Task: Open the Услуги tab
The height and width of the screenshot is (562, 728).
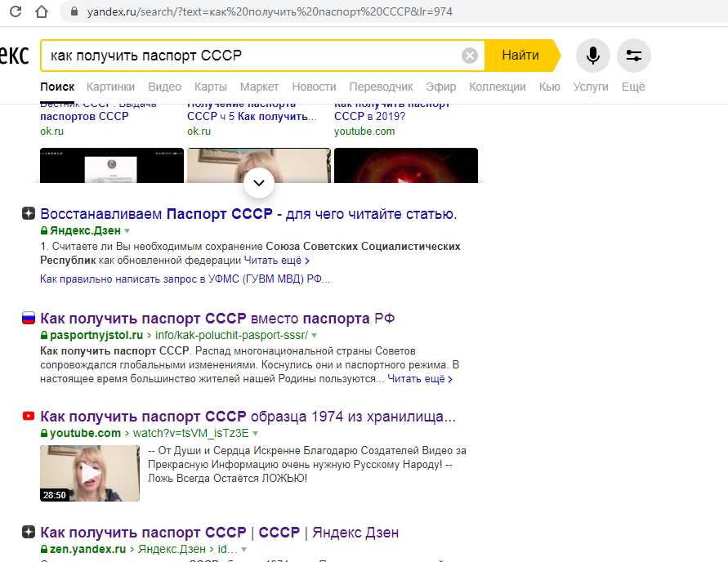Action: click(591, 87)
